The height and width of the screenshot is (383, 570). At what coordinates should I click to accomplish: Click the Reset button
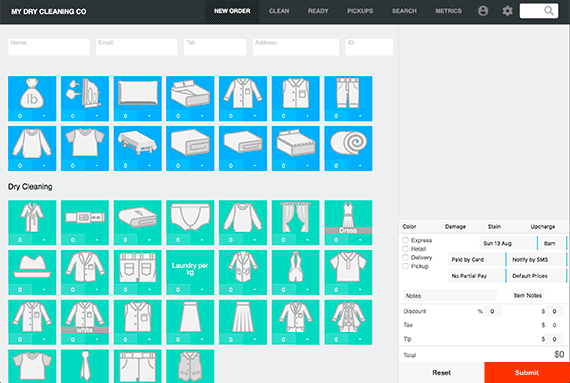[x=441, y=372]
